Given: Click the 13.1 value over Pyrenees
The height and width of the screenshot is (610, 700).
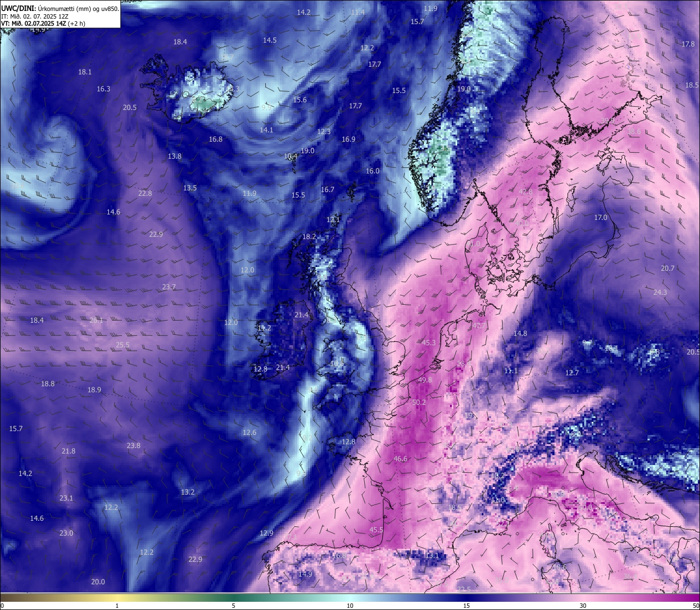Looking at the screenshot, I should pyautogui.click(x=432, y=555).
